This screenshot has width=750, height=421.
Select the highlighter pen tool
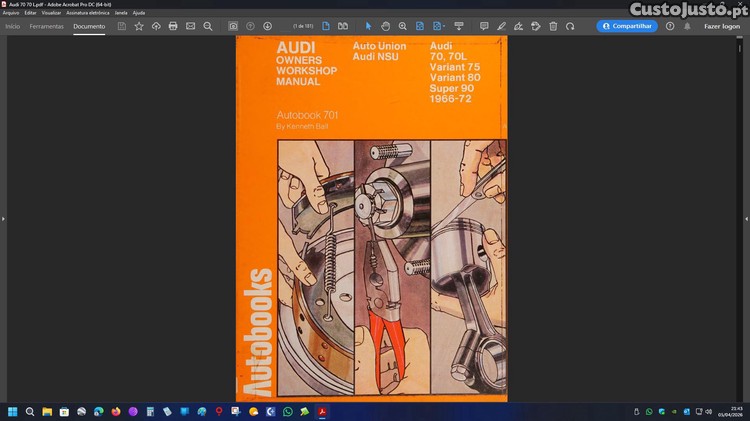[x=501, y=26]
